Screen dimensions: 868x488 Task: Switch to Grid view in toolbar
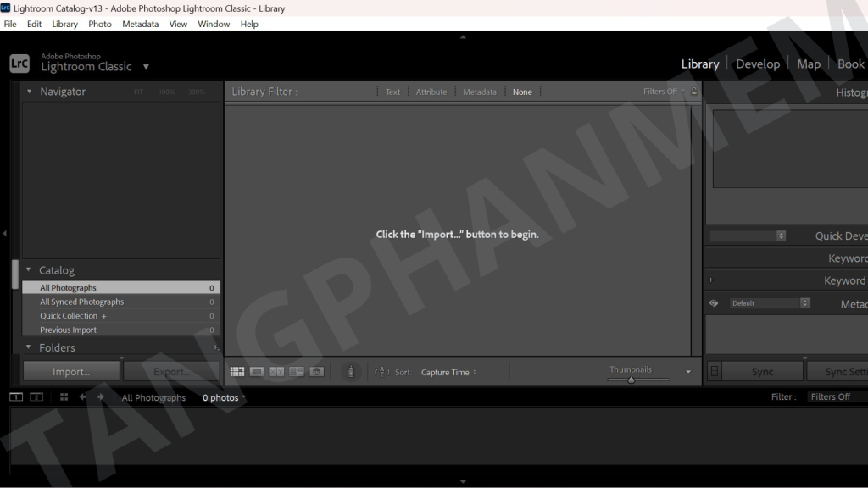(237, 372)
